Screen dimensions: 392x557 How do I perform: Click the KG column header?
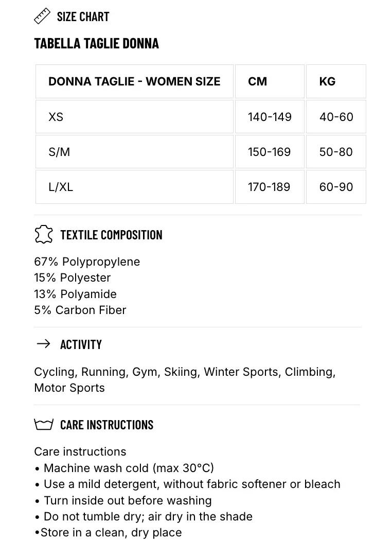click(336, 81)
